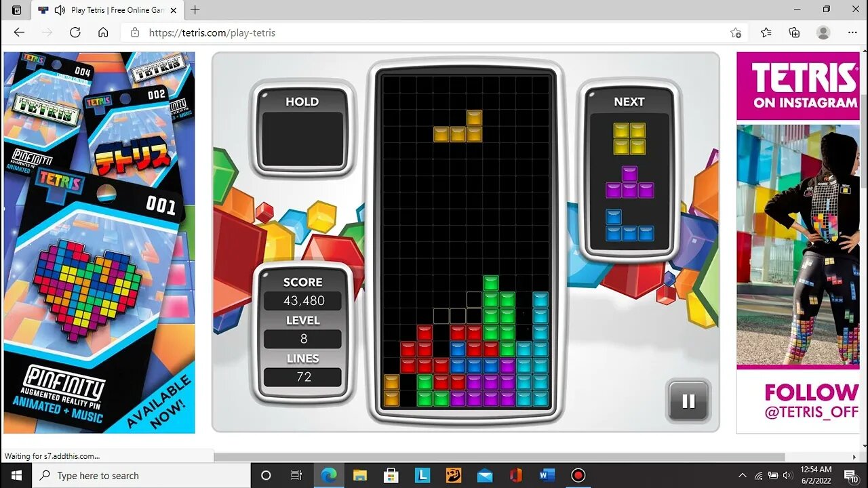Pause the Tetris game
The image size is (868, 488).
click(688, 401)
